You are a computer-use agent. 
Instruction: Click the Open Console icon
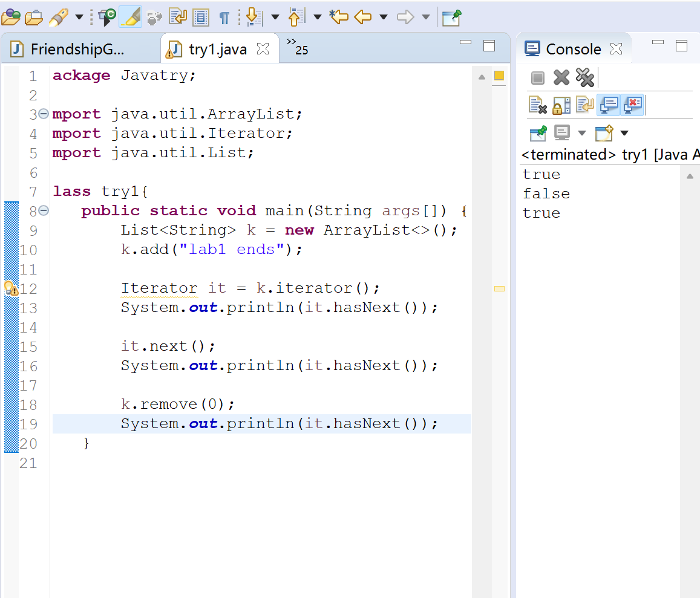(x=604, y=133)
